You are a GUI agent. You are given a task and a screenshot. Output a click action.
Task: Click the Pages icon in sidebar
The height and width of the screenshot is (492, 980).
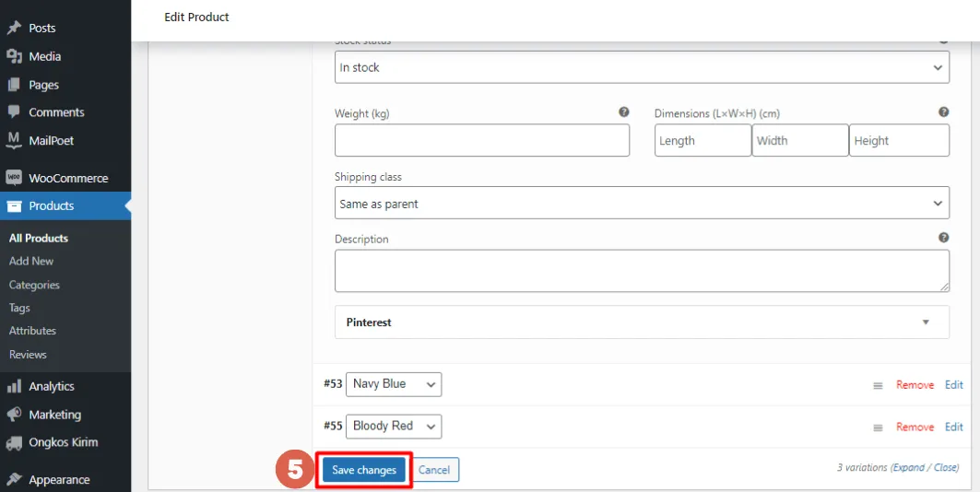pyautogui.click(x=14, y=84)
